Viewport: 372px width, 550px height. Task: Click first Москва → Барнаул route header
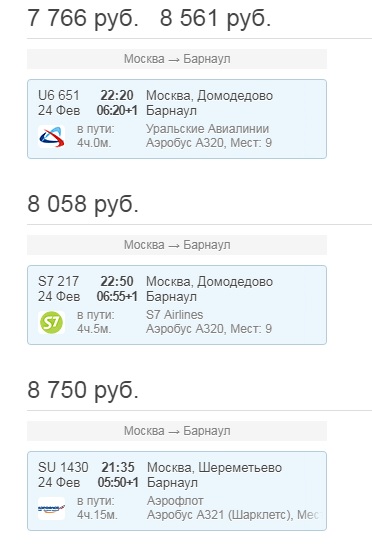(177, 59)
